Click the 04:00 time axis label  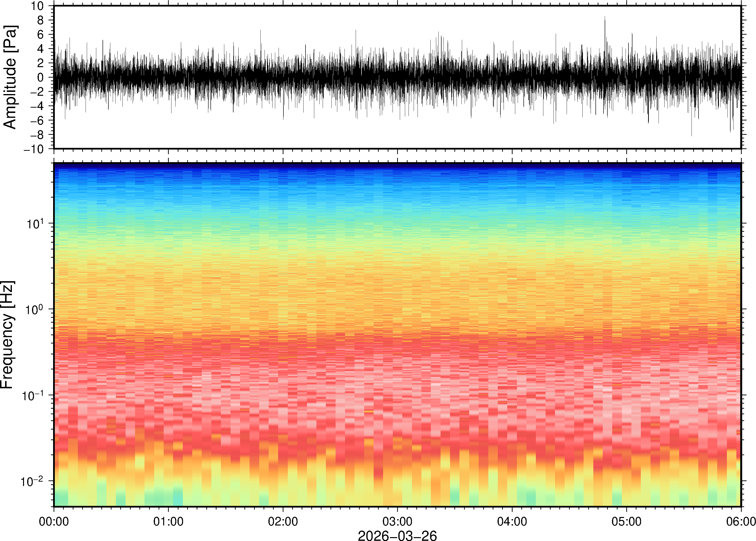(x=512, y=521)
